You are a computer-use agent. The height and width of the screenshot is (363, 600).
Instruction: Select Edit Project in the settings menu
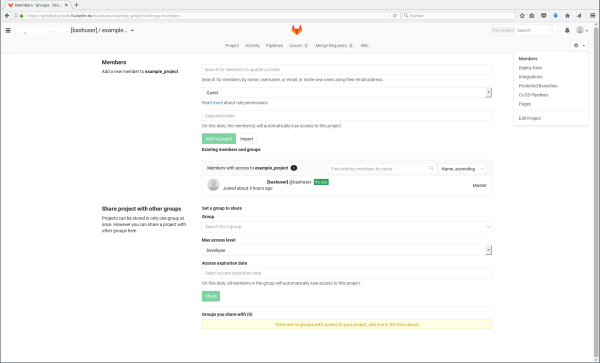tap(530, 119)
